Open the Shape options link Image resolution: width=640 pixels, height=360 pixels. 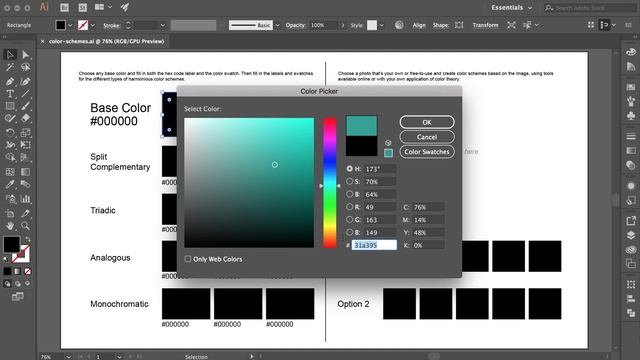[x=440, y=25]
